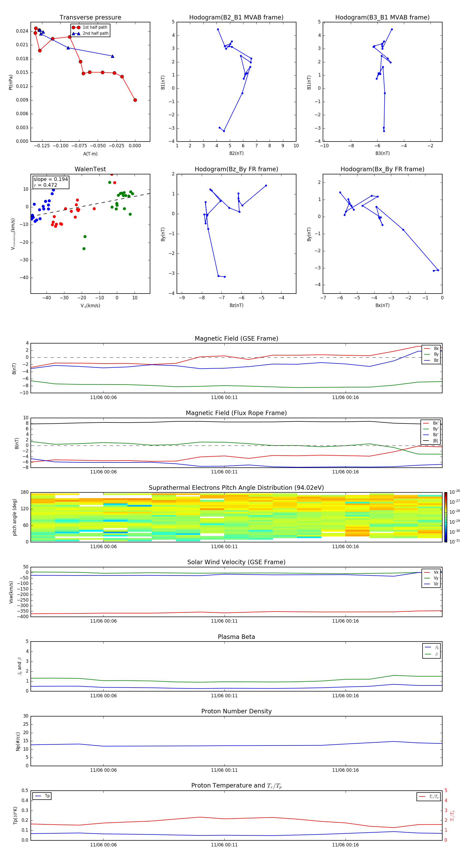Click the "Bz" entry in GSE magnetic field legend
Viewport: 473px width, 868px height.
[431, 360]
